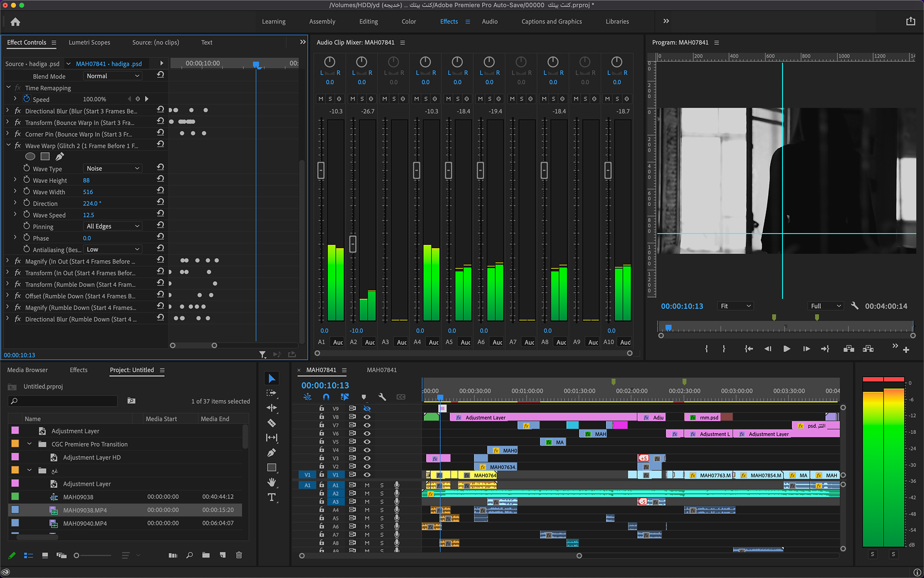924x578 pixels.
Task: Select the Rectangle tool
Action: point(272,468)
